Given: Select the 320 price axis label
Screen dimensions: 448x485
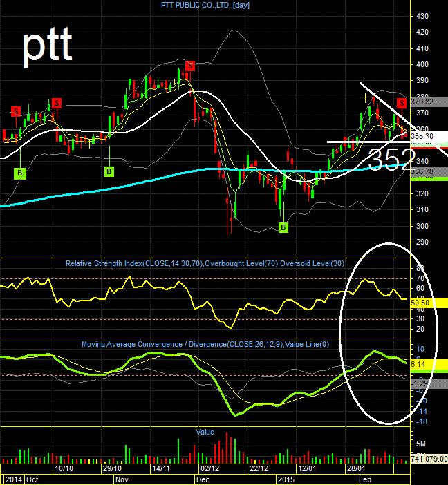Looking at the screenshot, I should point(422,193).
